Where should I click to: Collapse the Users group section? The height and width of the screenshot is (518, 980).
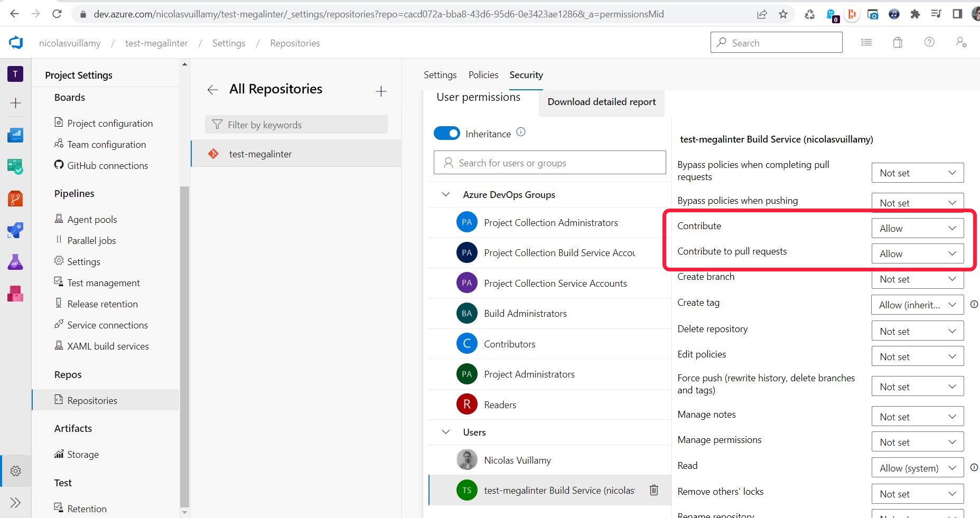point(446,432)
